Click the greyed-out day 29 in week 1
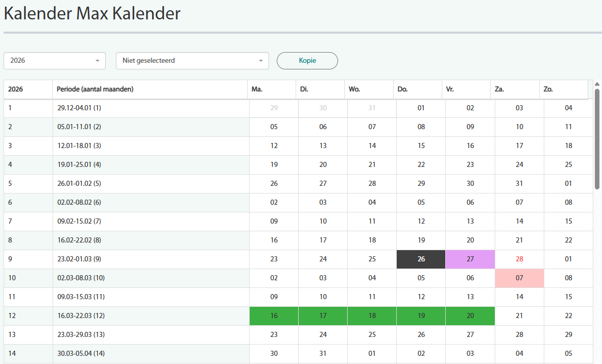Viewport: 602px width, 364px height. pyautogui.click(x=274, y=108)
